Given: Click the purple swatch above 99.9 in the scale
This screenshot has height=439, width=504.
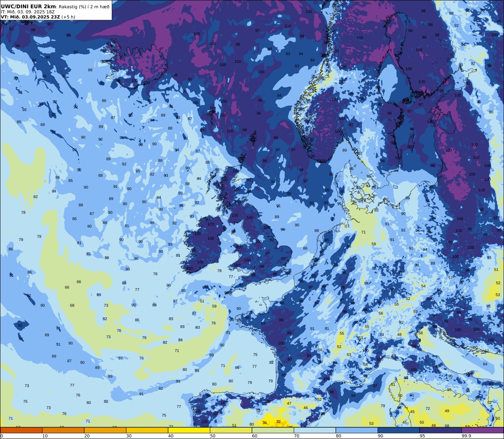Looking at the screenshot, I should coord(483,430).
